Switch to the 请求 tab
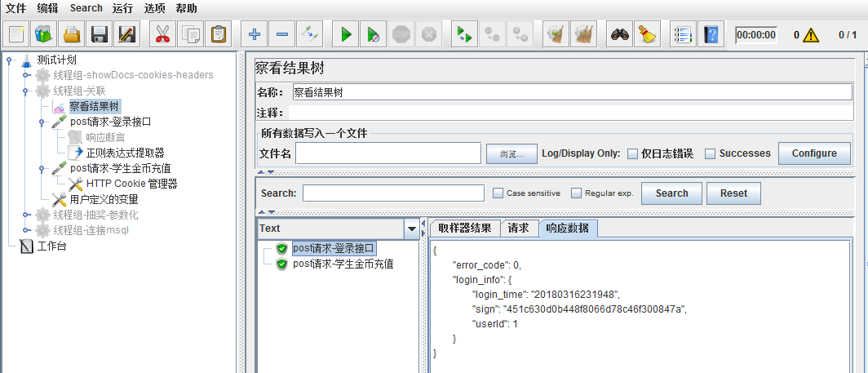Image resolution: width=868 pixels, height=373 pixels. point(519,229)
